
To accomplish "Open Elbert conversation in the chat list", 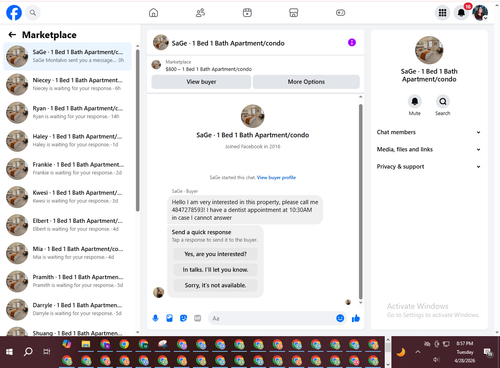I will pos(68,225).
